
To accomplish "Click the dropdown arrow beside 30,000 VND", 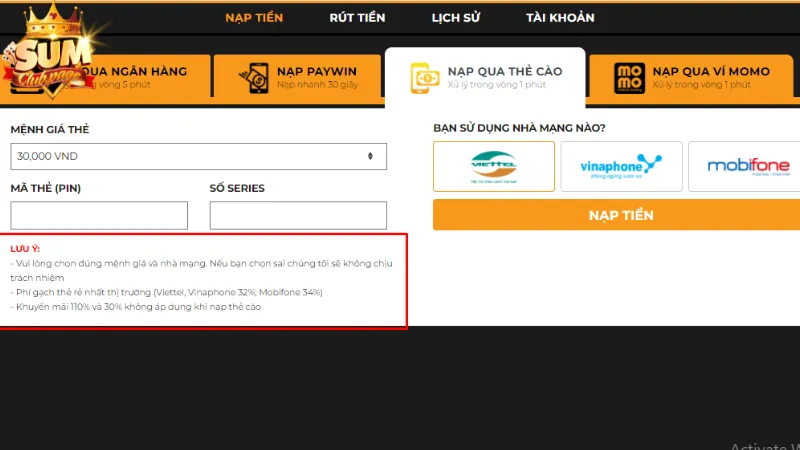I will coord(370,156).
